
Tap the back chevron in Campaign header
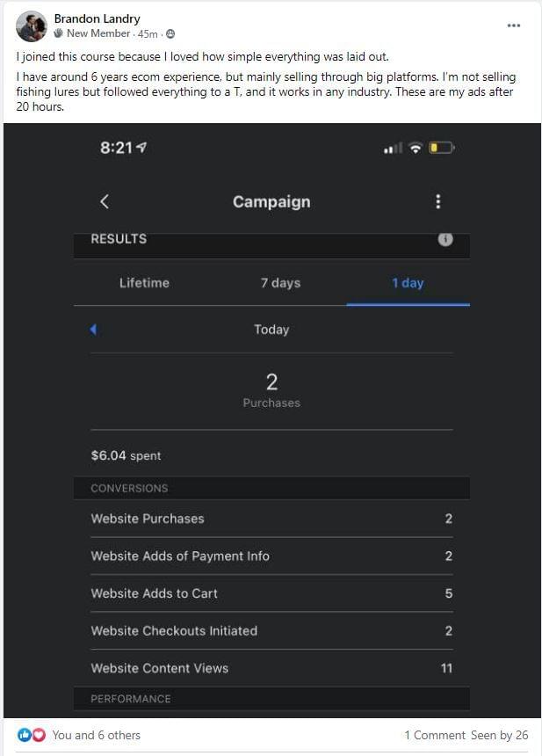tap(105, 201)
